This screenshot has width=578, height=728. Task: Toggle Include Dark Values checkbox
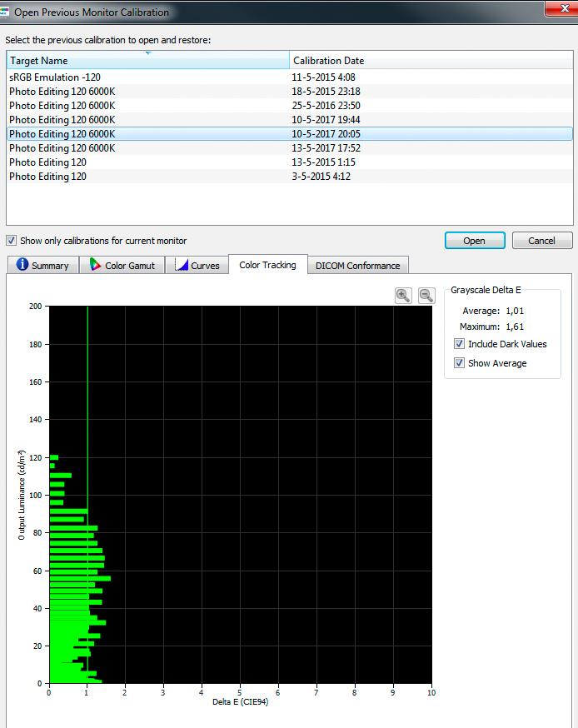pyautogui.click(x=459, y=343)
